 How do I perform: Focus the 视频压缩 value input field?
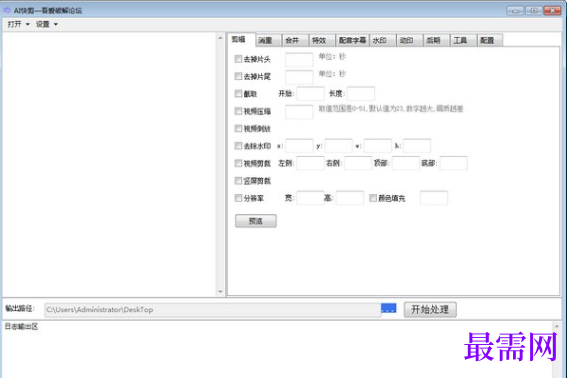tap(299, 111)
